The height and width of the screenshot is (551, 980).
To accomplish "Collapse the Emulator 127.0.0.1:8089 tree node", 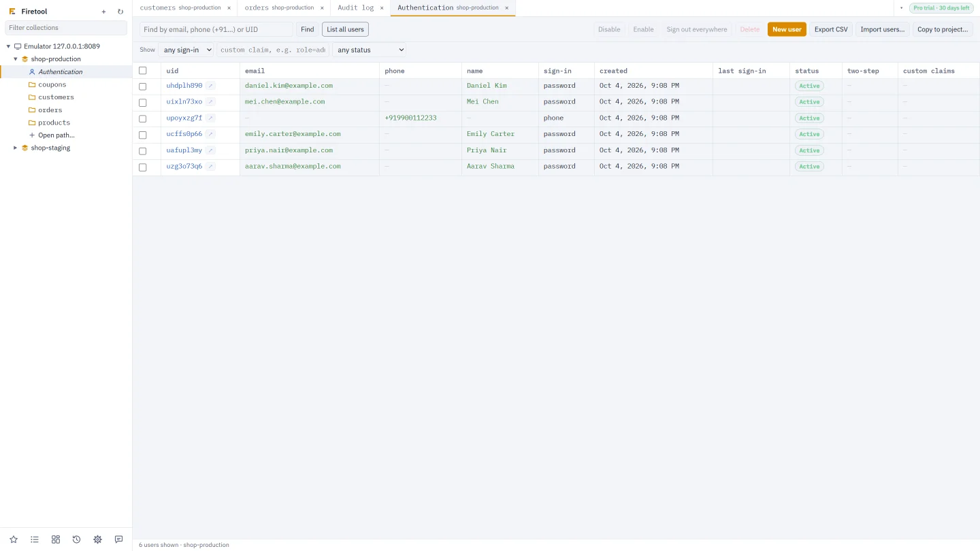I will point(9,46).
